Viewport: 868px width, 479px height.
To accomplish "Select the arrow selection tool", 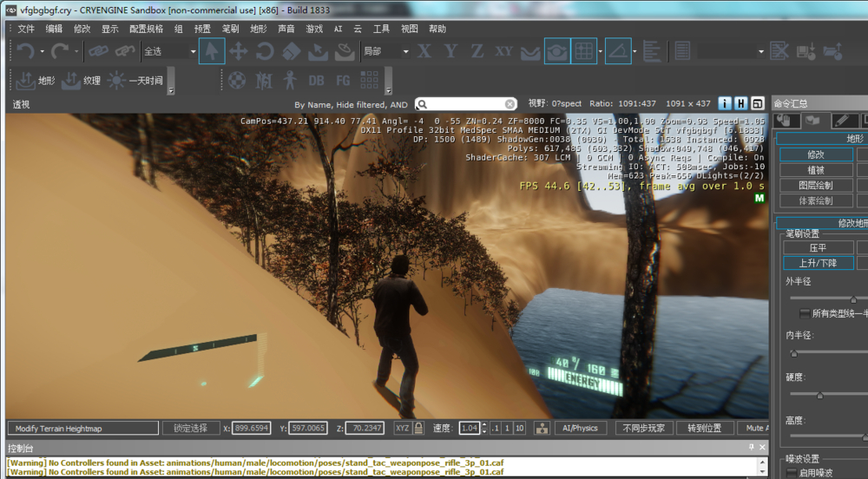I will point(211,52).
